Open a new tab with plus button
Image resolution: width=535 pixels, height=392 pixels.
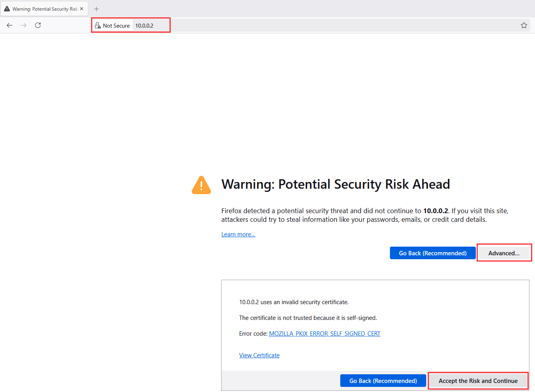point(97,9)
